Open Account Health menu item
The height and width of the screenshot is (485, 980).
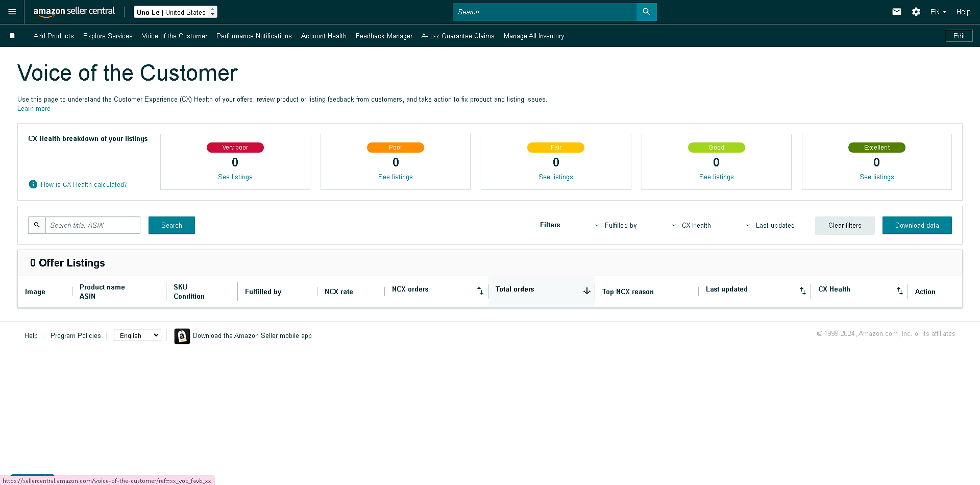pyautogui.click(x=324, y=36)
